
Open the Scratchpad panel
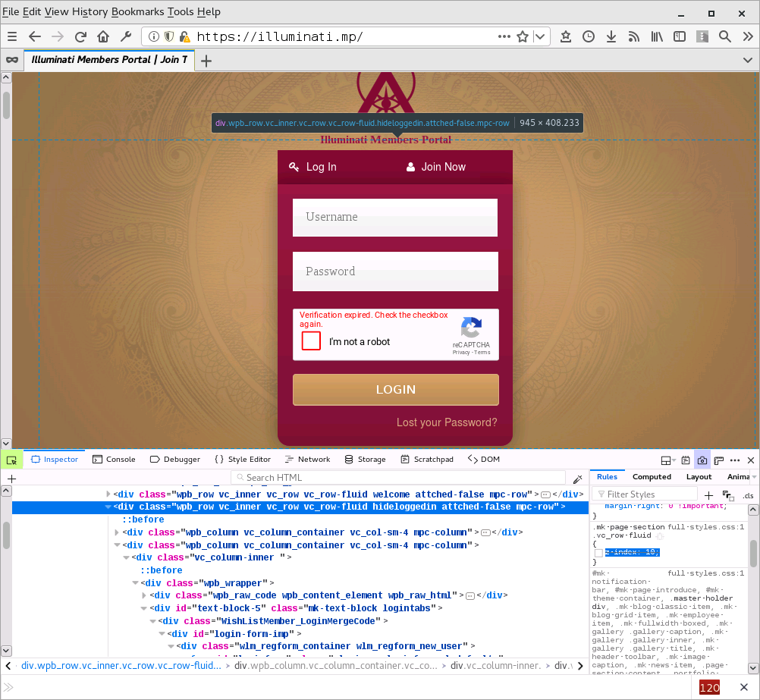coord(427,460)
